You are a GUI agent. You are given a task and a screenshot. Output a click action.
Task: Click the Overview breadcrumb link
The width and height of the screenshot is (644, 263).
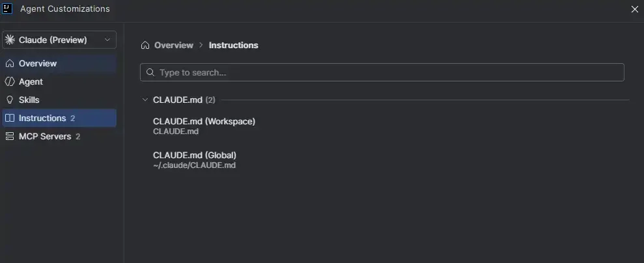(x=174, y=45)
